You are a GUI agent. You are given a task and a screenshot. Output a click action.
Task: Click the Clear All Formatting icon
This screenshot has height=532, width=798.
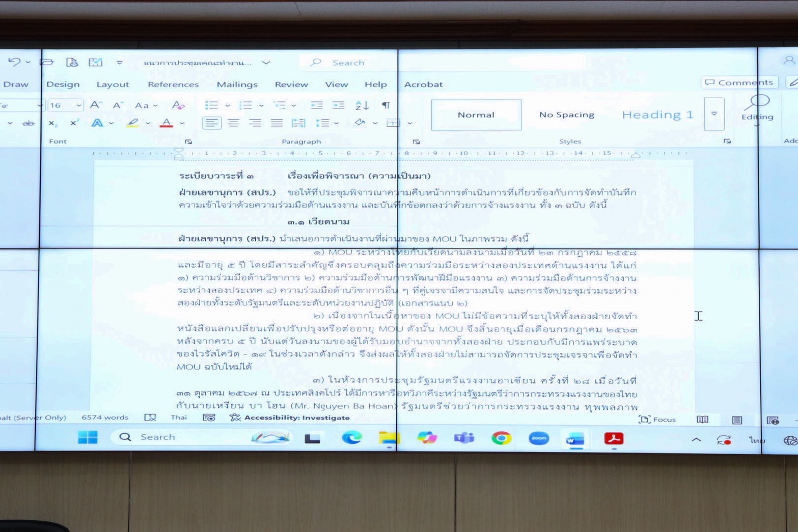(178, 105)
